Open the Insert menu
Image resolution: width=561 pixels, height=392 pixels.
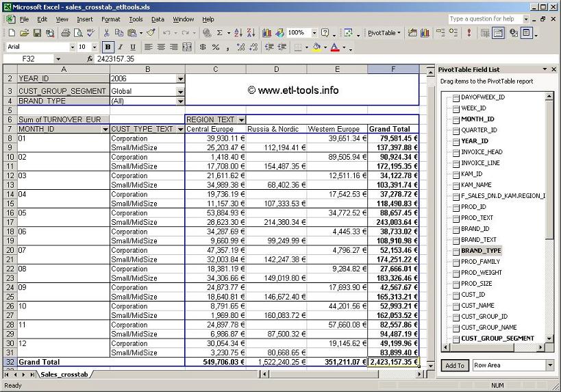coord(85,19)
